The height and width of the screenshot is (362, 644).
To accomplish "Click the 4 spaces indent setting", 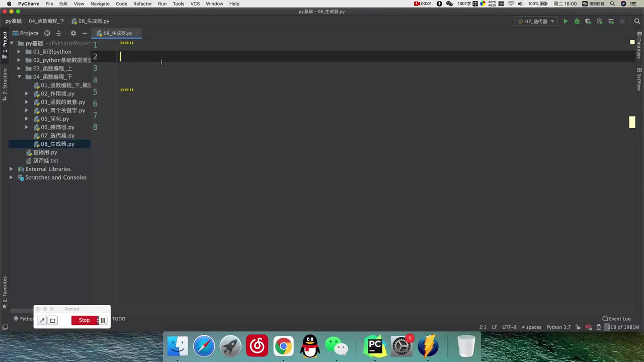I will click(x=531, y=327).
